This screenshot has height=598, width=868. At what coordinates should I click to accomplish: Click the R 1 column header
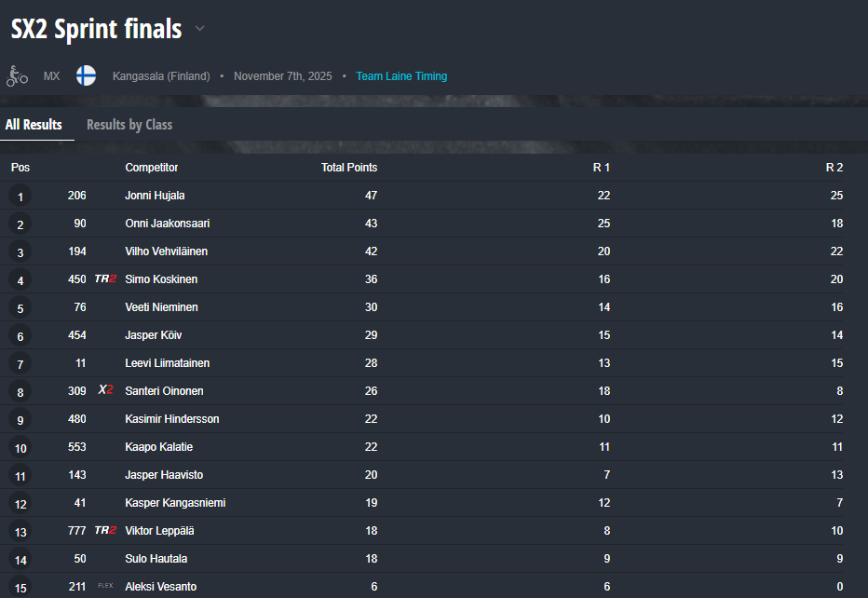(602, 168)
